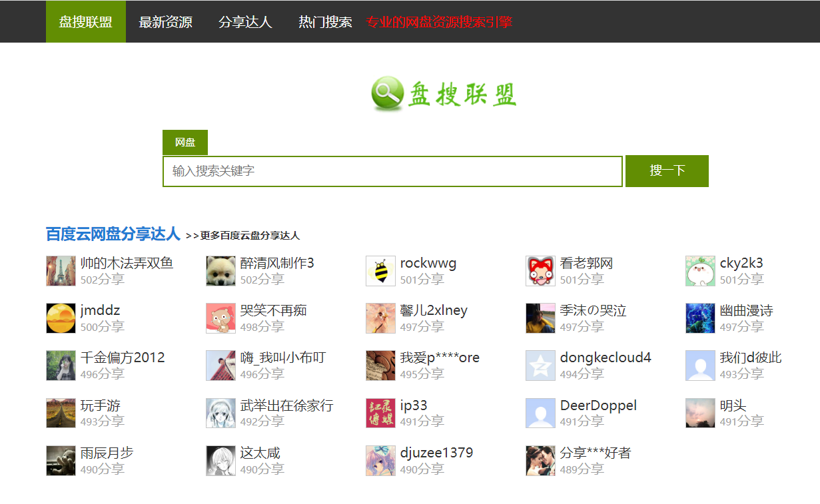Image resolution: width=820 pixels, height=504 pixels.
Task: Click the couple avatar of 分享***好者
Action: click(x=540, y=461)
